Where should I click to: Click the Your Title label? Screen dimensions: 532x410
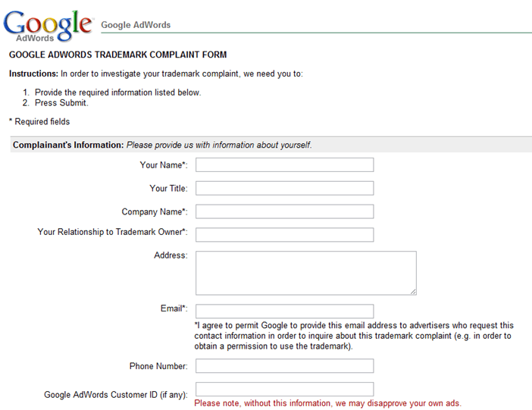point(169,189)
